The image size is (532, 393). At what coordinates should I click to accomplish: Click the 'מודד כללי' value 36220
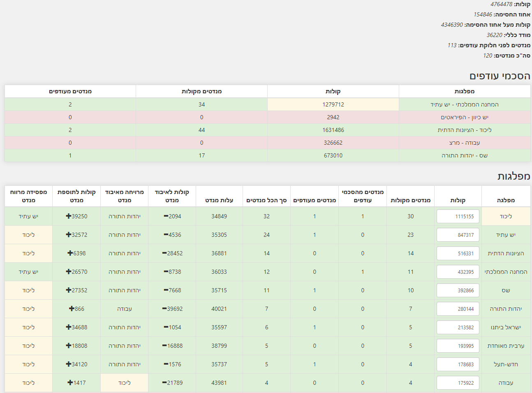click(495, 35)
